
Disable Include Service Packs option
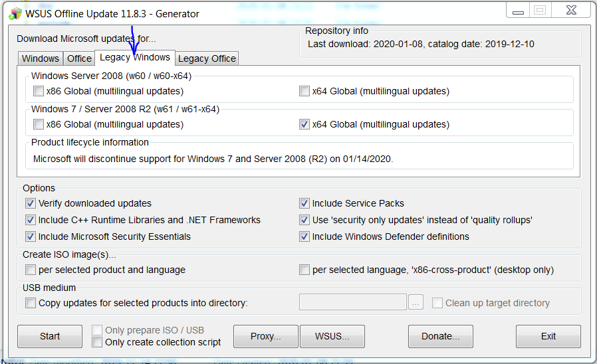(x=304, y=203)
